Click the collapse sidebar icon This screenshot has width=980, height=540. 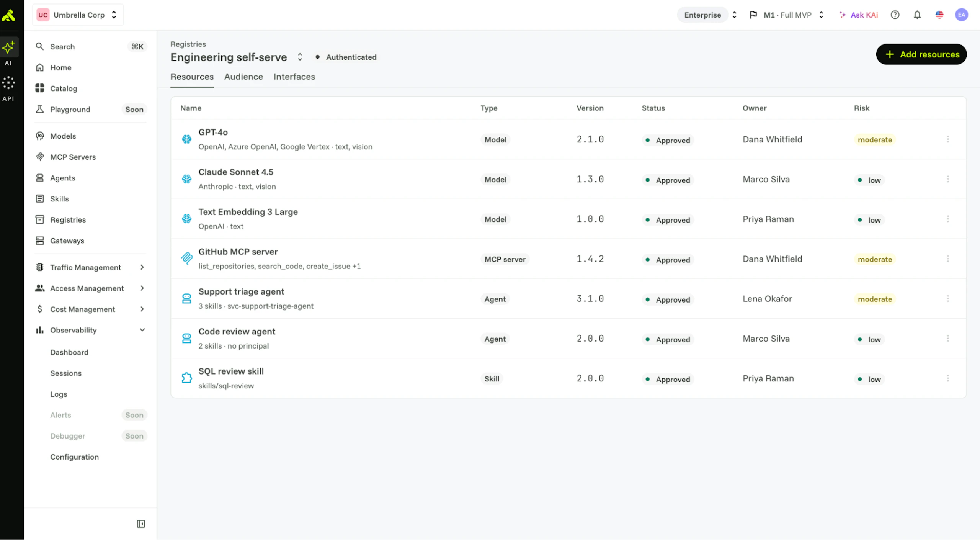(x=141, y=524)
